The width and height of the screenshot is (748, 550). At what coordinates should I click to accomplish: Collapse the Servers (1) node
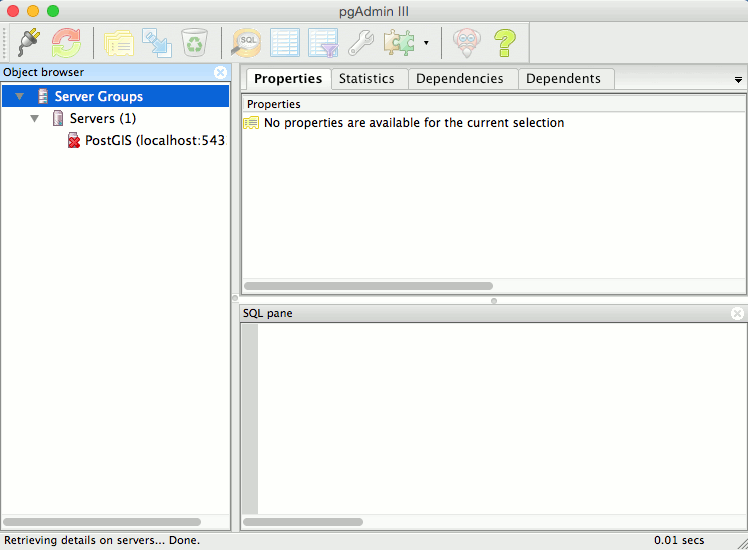click(35, 119)
